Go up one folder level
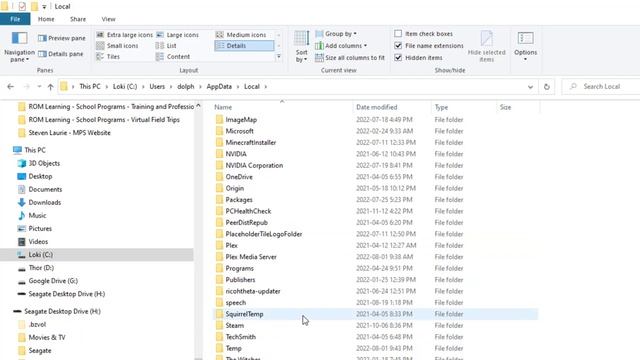The width and height of the screenshot is (640, 360). 51,87
